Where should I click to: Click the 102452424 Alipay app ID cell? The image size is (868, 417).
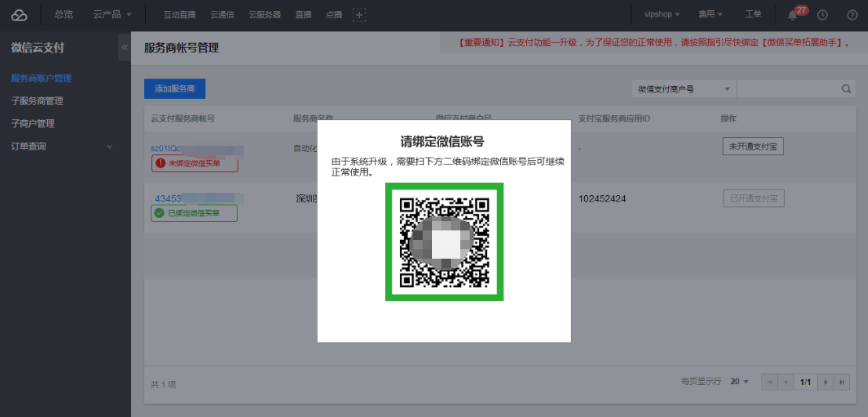click(x=601, y=198)
